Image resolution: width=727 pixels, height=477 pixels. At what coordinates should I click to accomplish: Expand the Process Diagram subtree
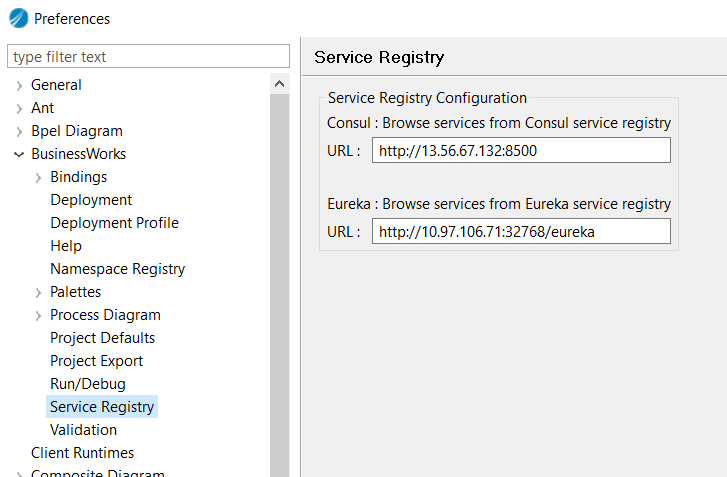coord(38,316)
